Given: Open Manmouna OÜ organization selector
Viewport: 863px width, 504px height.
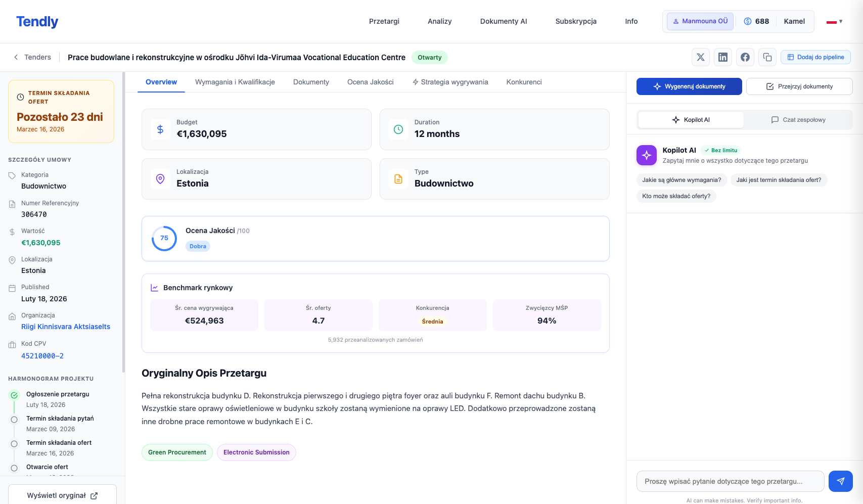Looking at the screenshot, I should coord(700,21).
